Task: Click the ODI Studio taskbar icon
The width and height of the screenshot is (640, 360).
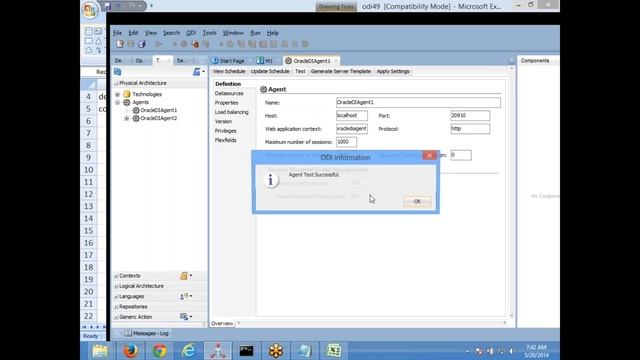Action: pyautogui.click(x=218, y=351)
